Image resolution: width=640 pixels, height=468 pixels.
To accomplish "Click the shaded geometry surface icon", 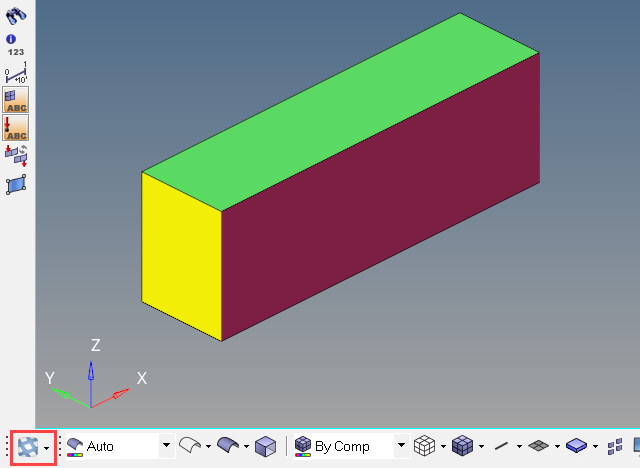I will coord(228,446).
